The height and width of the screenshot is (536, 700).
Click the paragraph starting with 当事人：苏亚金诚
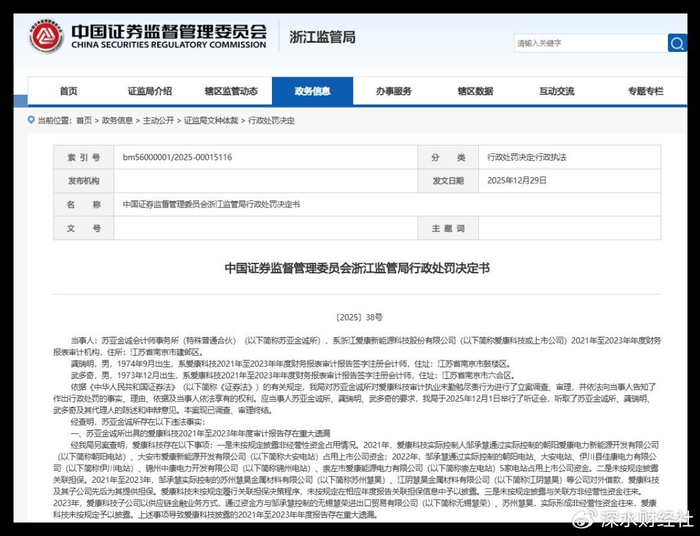357,346
